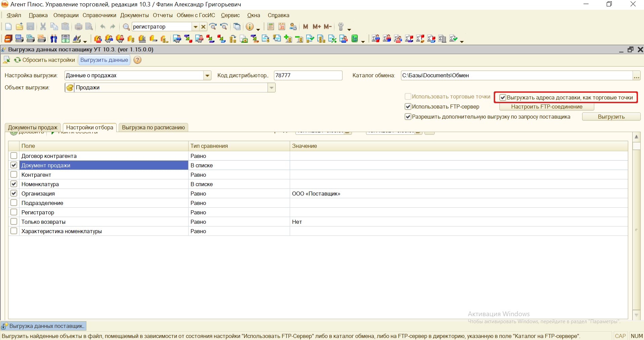Click the Print icon
Screen dimensions: 644x340
tap(78, 26)
